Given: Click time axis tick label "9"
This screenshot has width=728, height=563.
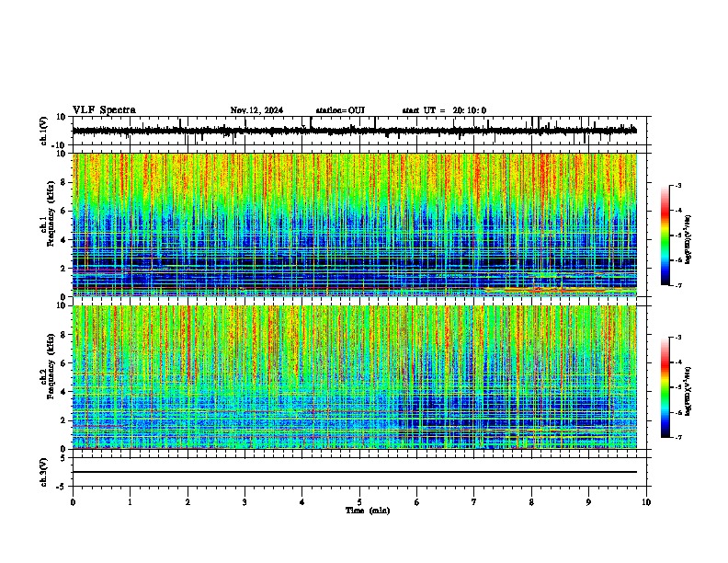Looking at the screenshot, I should [x=588, y=502].
